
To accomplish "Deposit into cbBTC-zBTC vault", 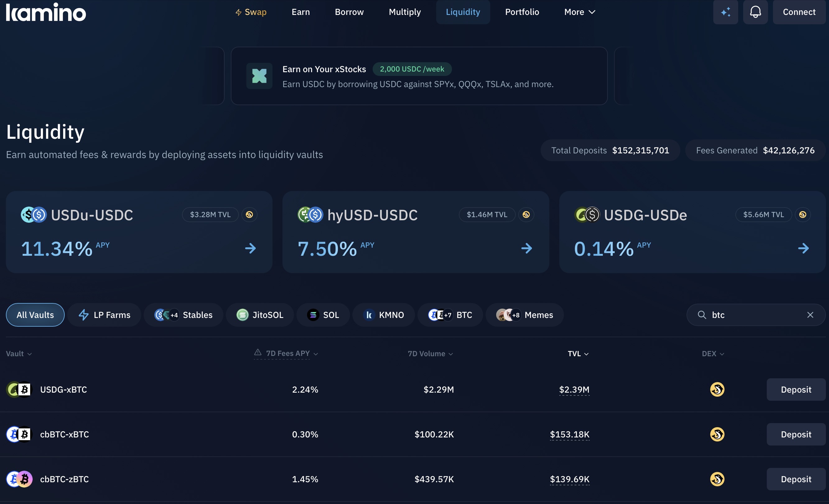I will [x=796, y=479].
